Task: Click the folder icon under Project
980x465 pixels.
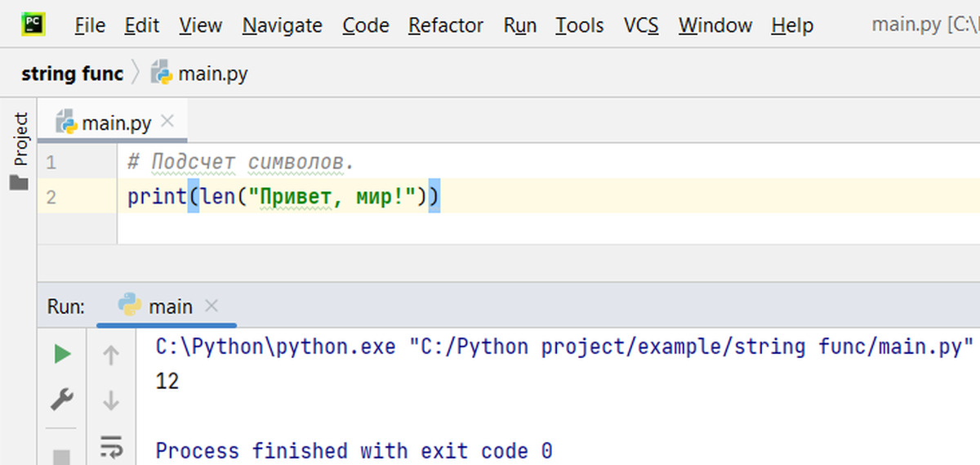Action: [19, 183]
